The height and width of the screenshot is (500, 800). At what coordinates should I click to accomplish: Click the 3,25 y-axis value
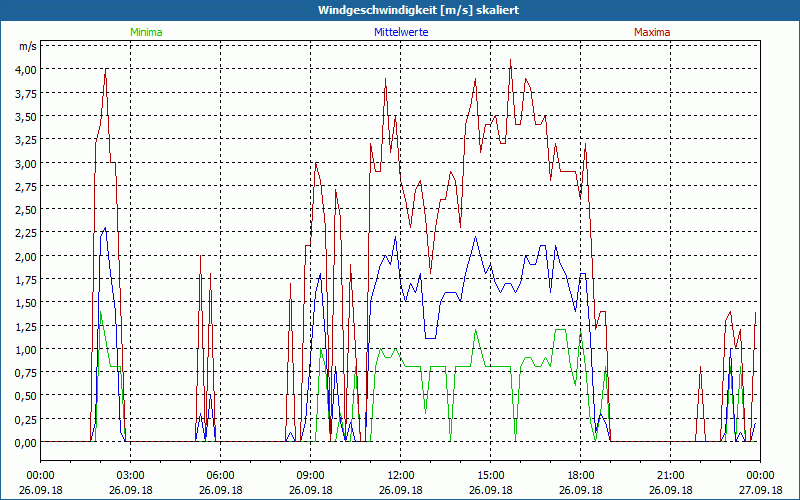click(x=26, y=140)
